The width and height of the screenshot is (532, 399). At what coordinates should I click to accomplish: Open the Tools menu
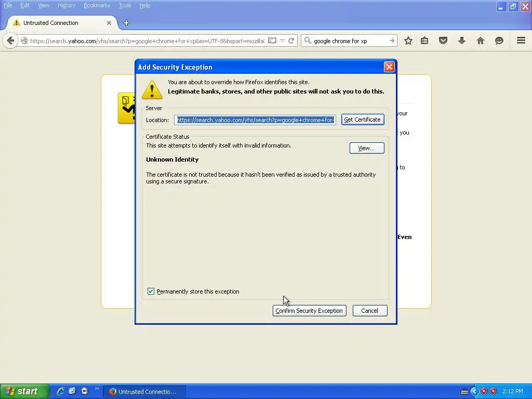(x=125, y=5)
